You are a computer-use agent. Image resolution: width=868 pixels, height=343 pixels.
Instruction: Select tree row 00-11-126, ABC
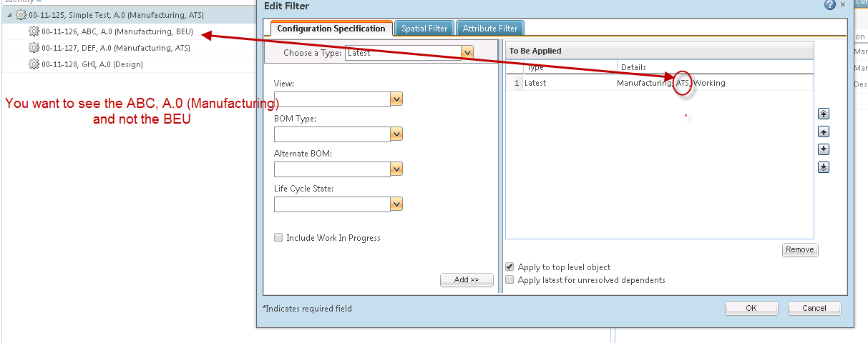[x=129, y=31]
